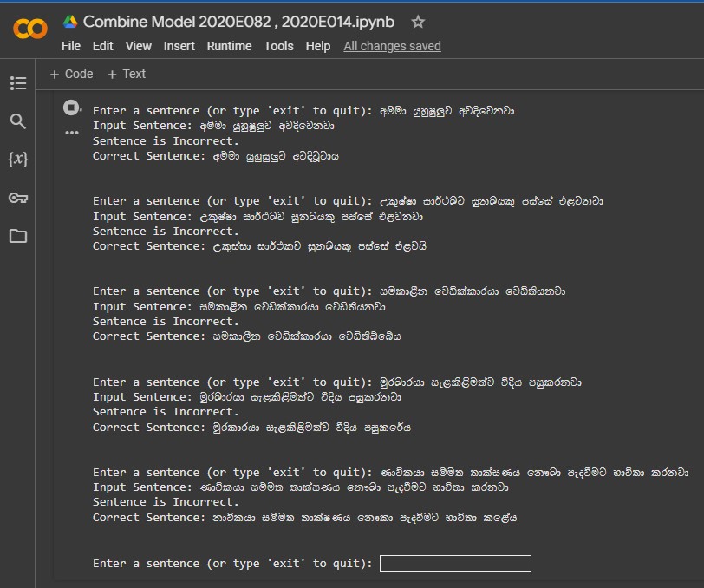
Task: Click the All changes saved link
Action: (392, 46)
